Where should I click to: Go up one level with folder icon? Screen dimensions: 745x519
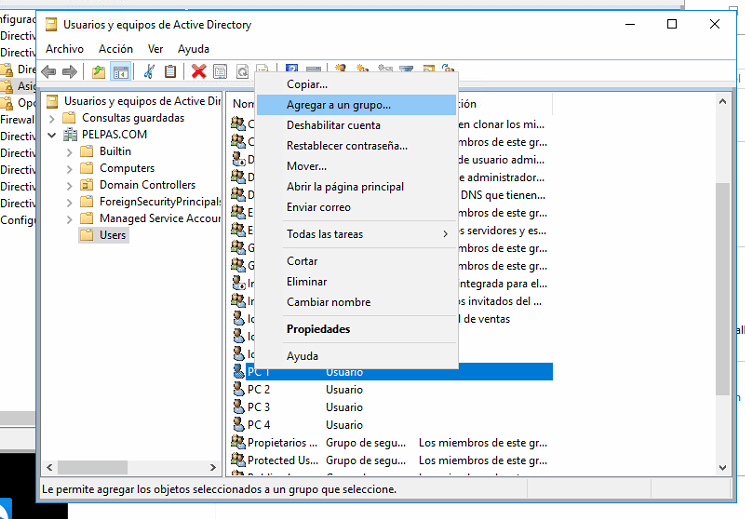coord(98,71)
